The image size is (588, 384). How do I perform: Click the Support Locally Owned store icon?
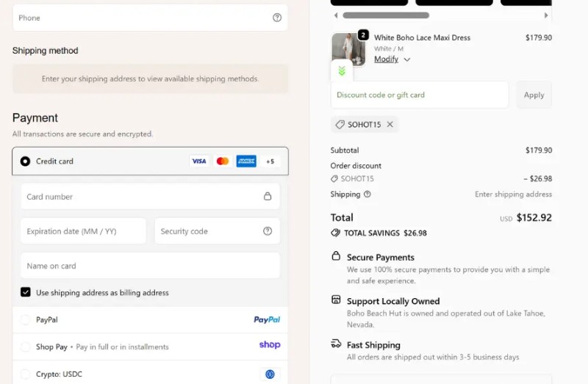[336, 300]
